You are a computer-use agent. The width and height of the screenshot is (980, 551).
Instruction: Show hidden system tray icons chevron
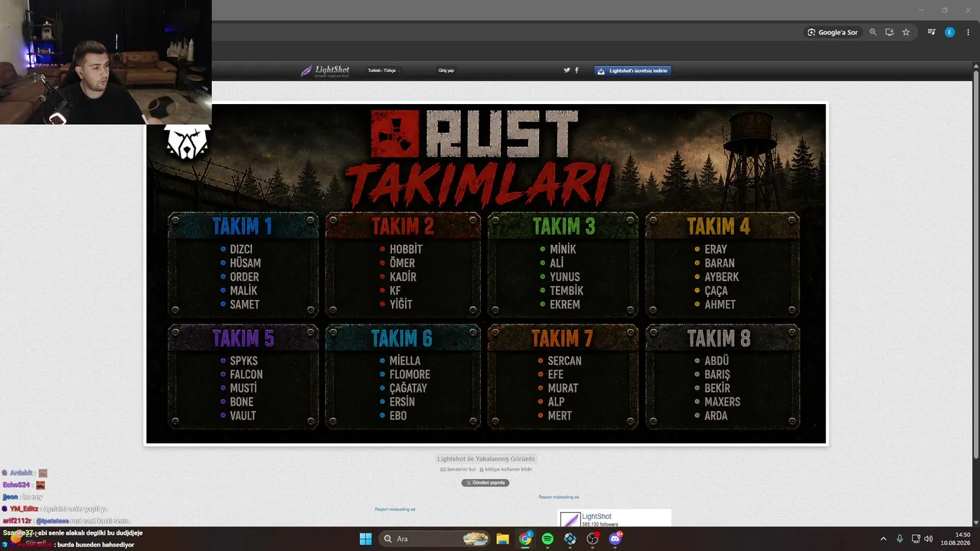click(884, 539)
